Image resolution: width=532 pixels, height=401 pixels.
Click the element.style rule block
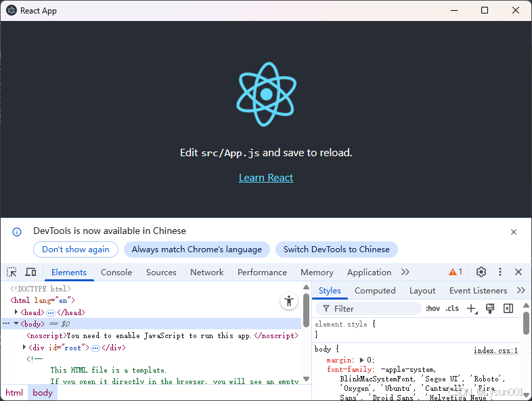418,329
